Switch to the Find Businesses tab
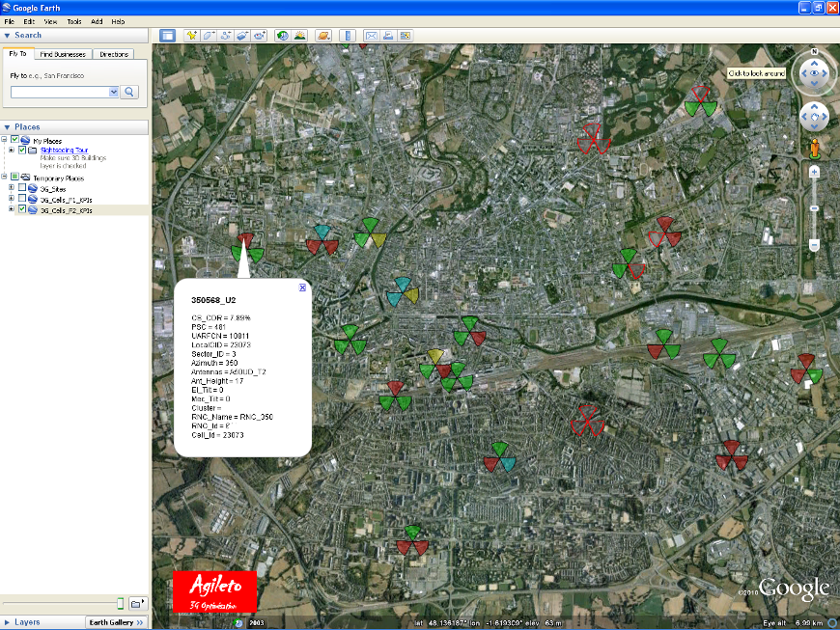The width and height of the screenshot is (840, 630). tap(64, 54)
